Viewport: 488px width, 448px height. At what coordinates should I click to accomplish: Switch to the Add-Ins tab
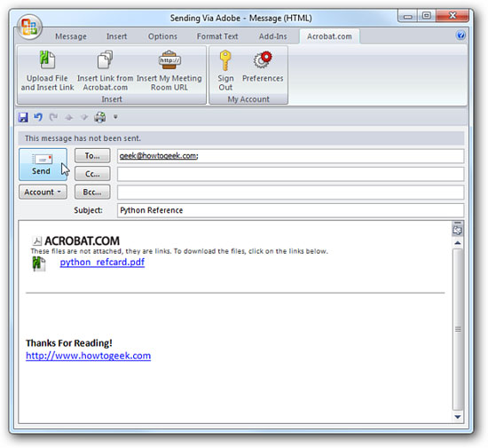tap(273, 36)
